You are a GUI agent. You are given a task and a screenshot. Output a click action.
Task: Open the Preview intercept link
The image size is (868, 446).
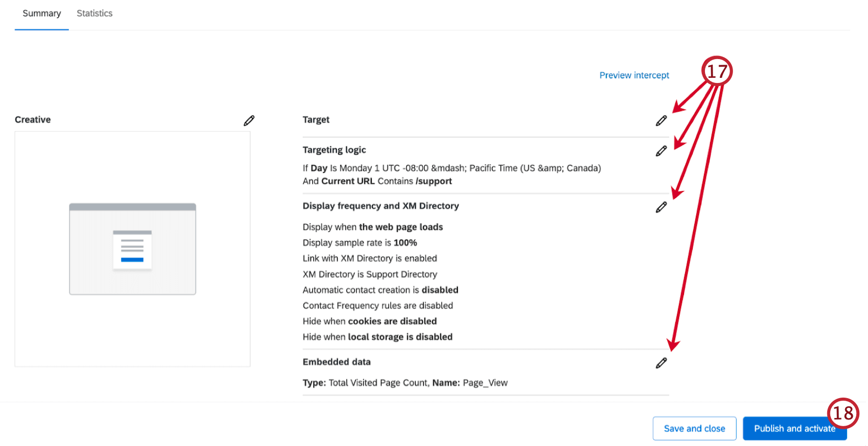(634, 75)
